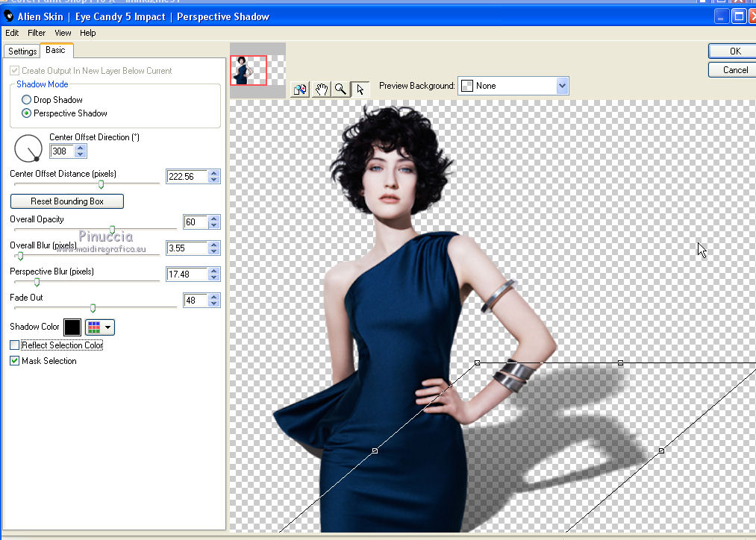This screenshot has width=756, height=540.
Task: Select the arrow pointer tool
Action: pos(360,89)
